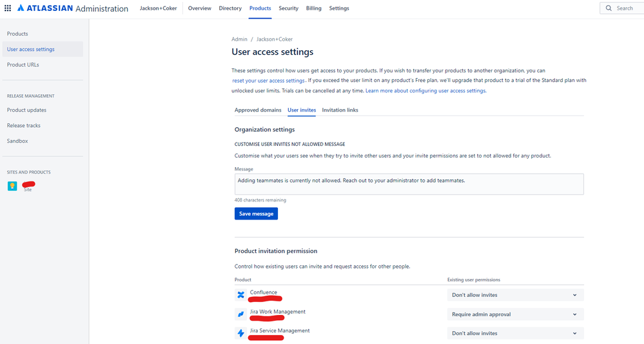
Task: Open 'Learn more about configuring user access settings' link
Action: pyautogui.click(x=426, y=90)
